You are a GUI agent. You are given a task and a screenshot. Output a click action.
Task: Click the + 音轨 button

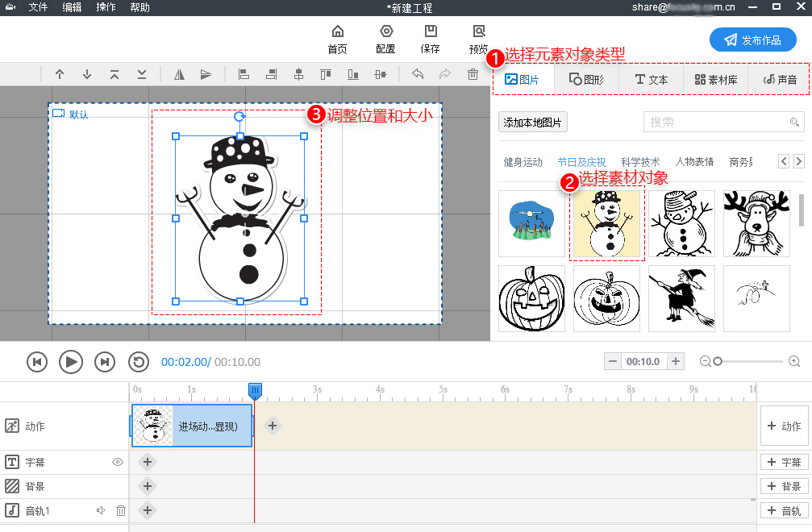point(784,511)
